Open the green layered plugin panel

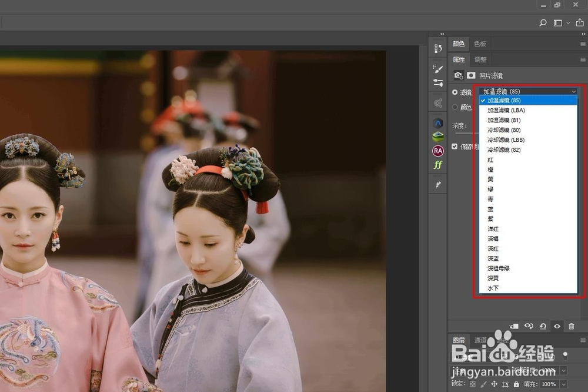coord(437,137)
